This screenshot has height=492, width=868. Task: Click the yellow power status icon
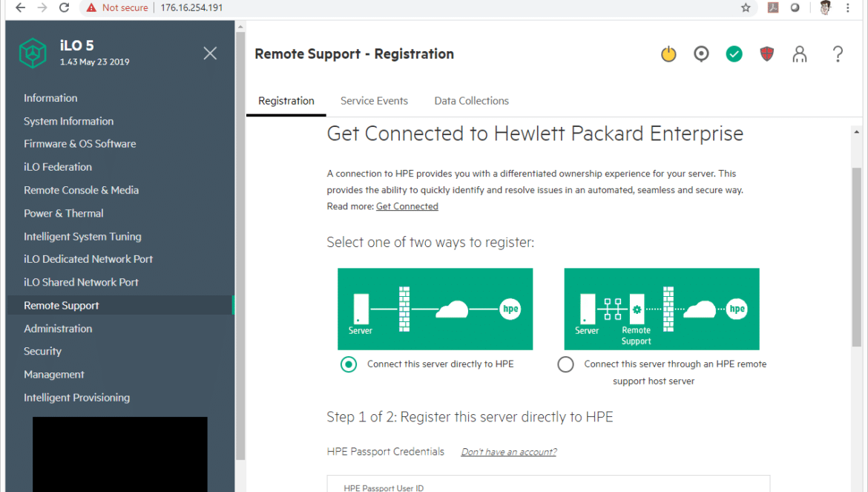pyautogui.click(x=668, y=53)
